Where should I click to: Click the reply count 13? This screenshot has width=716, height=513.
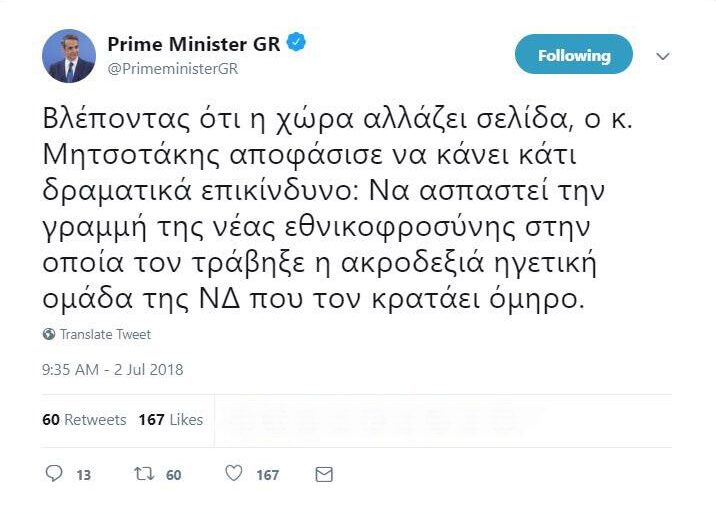pos(84,475)
